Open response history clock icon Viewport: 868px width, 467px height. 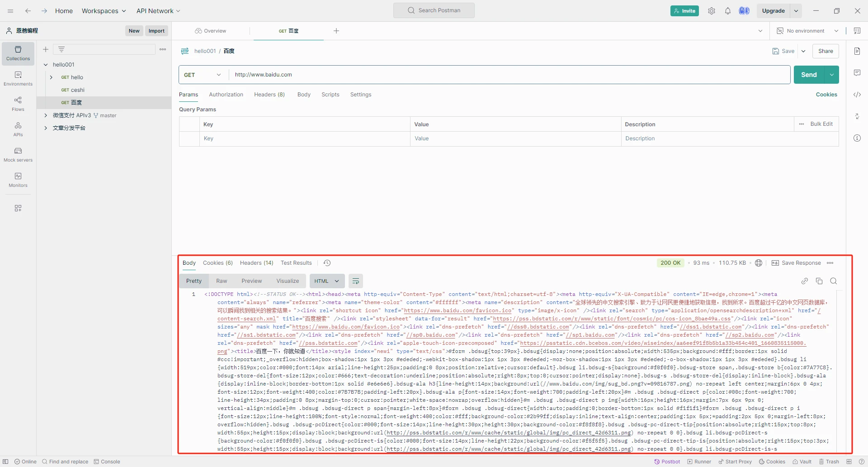pos(327,263)
